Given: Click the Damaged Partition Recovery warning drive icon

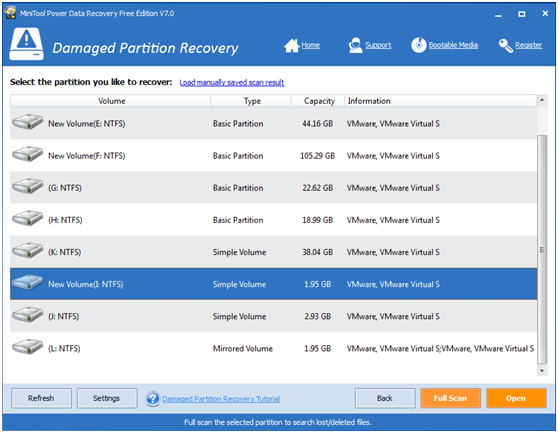Looking at the screenshot, I should (26, 44).
